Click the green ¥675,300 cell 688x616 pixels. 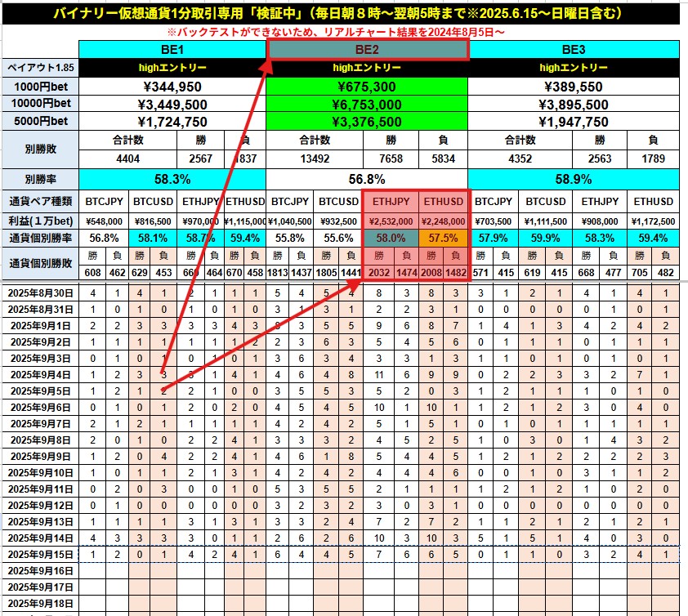[367, 87]
